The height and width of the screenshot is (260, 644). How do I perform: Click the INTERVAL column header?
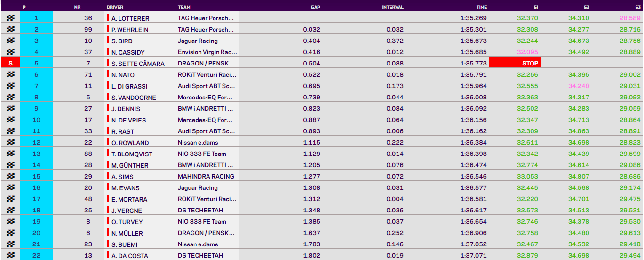[392, 7]
